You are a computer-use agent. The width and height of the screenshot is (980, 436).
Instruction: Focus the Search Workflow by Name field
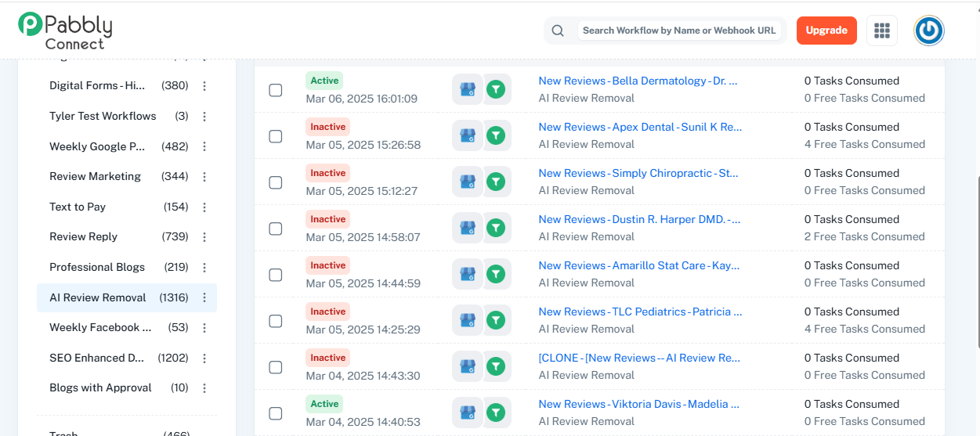[x=679, y=31]
